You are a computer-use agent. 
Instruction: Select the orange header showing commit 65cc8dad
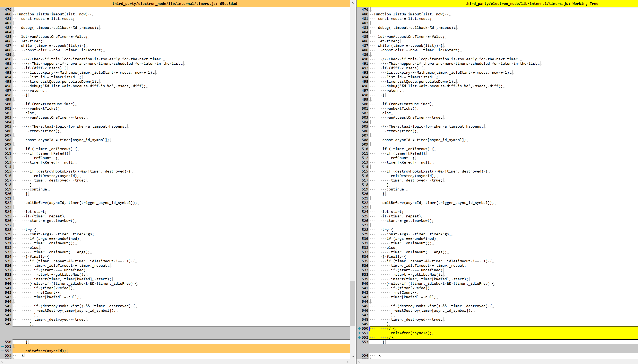tap(175, 4)
